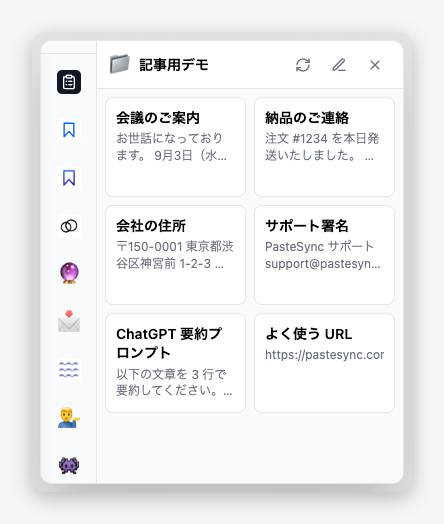Image resolution: width=444 pixels, height=524 pixels.
Task: Click the 記事用デモ folder title
Action: (x=174, y=65)
